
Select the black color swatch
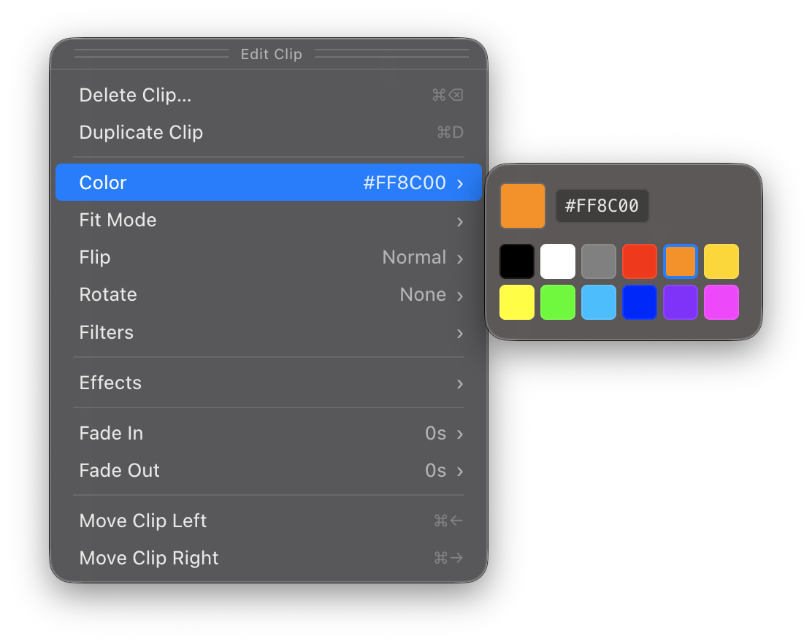coord(517,261)
